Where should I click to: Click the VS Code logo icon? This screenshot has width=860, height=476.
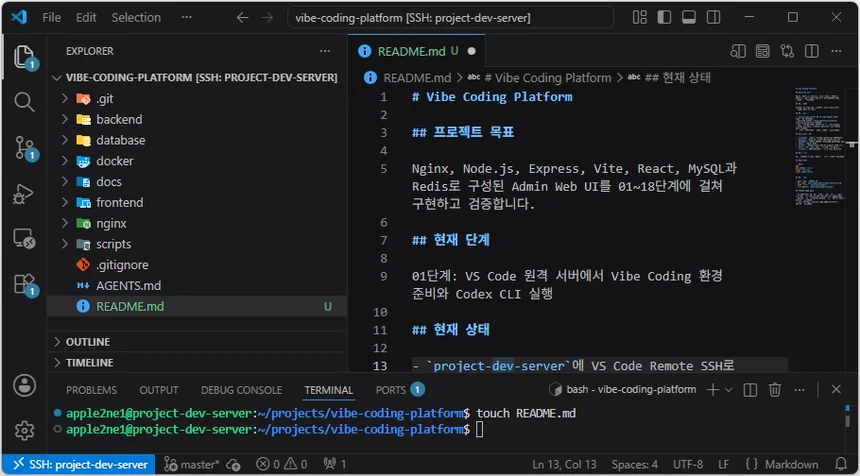[19, 18]
